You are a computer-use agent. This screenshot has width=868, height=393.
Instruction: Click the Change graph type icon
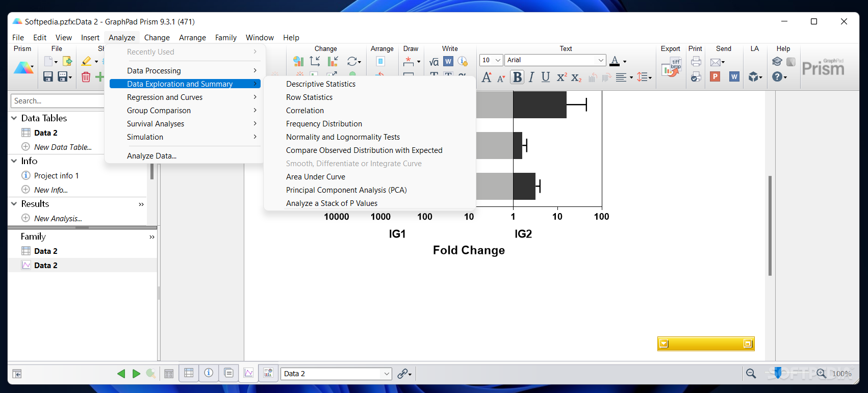click(x=298, y=61)
